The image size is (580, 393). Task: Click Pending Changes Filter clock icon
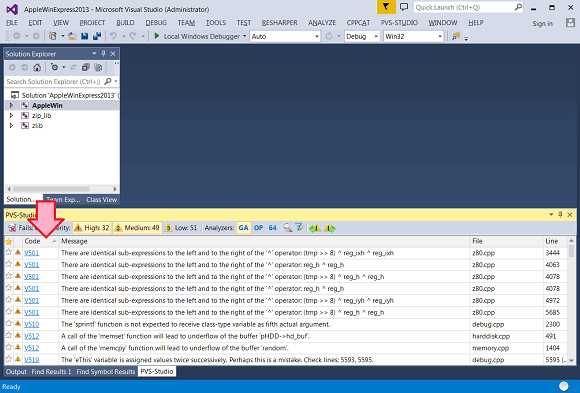[x=54, y=67]
